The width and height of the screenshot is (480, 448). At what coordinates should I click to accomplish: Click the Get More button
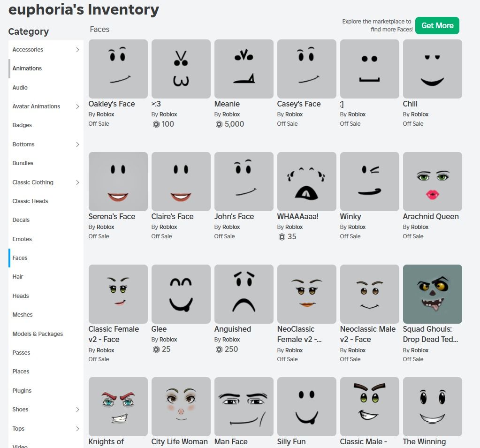[437, 26]
